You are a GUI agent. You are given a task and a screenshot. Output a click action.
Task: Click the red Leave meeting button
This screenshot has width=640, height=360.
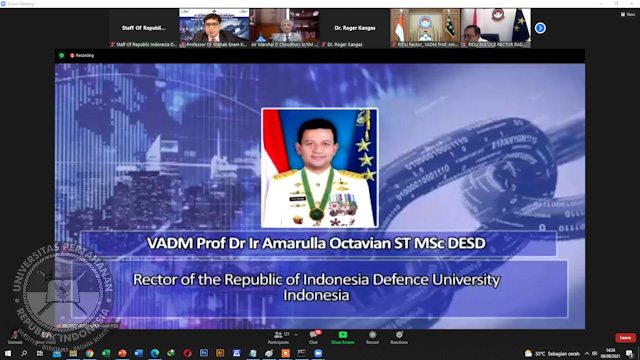[625, 338]
